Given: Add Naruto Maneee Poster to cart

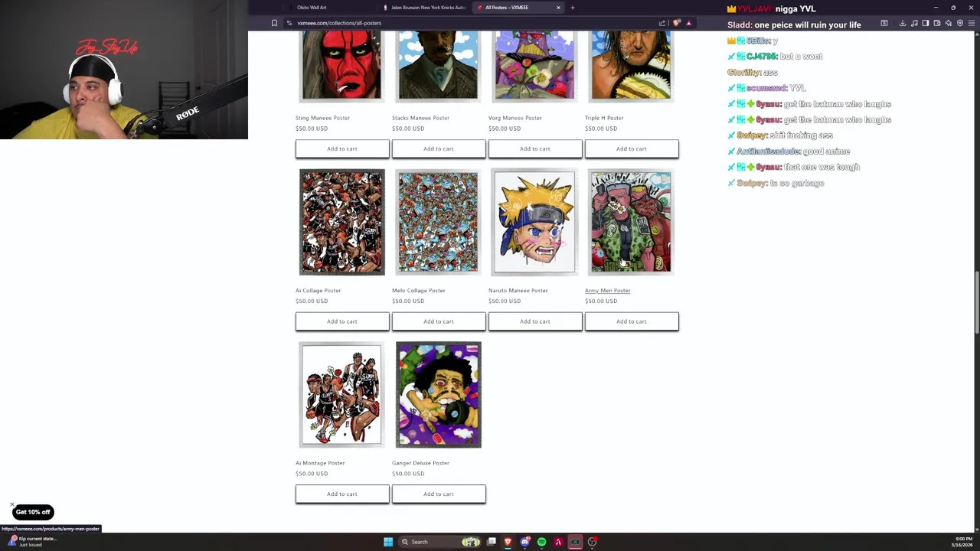Looking at the screenshot, I should pos(535,321).
